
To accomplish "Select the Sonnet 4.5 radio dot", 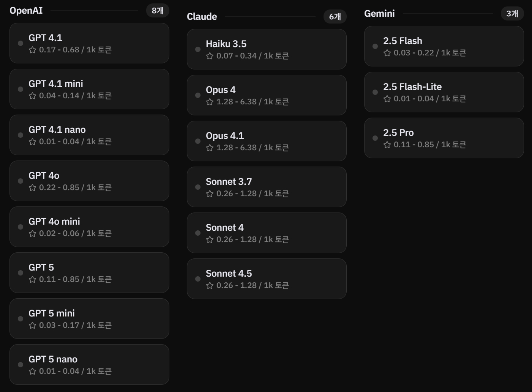I will click(x=198, y=279).
